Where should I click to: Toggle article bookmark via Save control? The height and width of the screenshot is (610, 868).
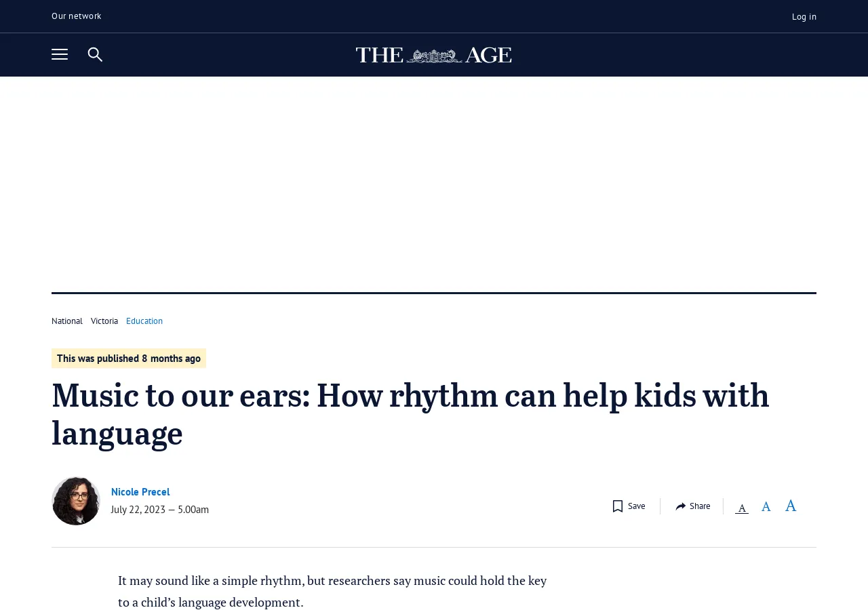(627, 505)
